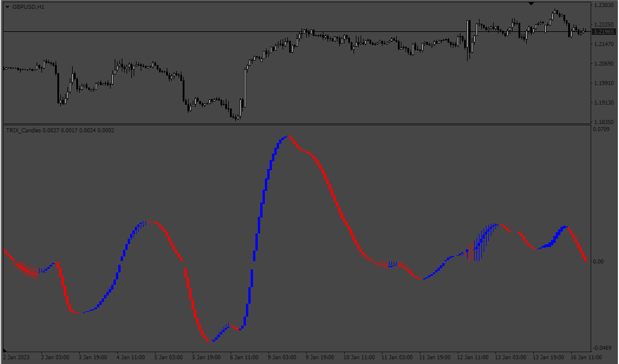The image size is (619, 364).
Task: Click the chart shift triangle marker at top
Action: 531,4
